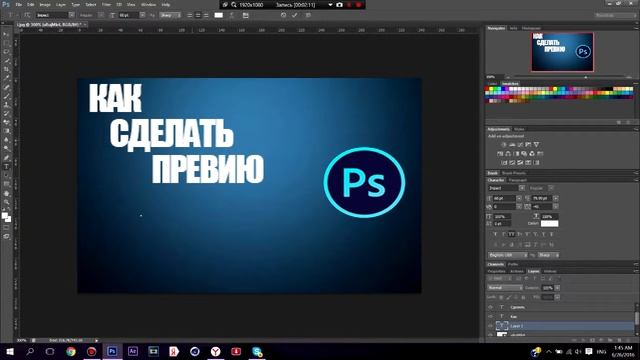Center text in options bar
Image resolution: width=640 pixels, height=360 pixels.
click(198, 15)
